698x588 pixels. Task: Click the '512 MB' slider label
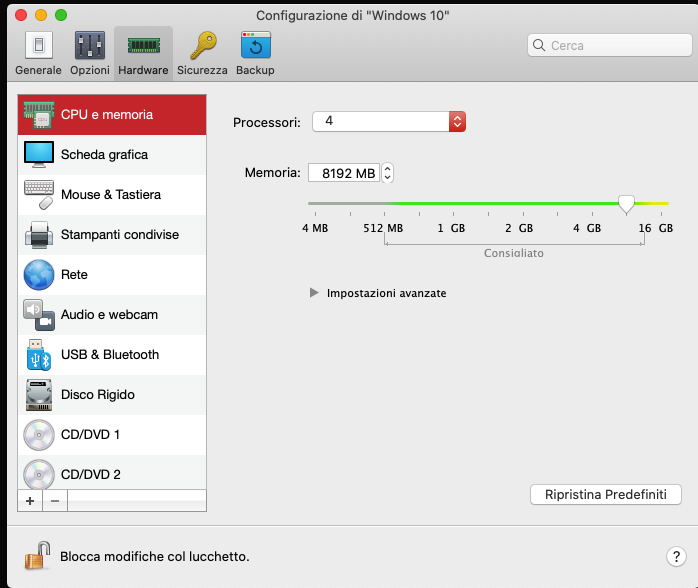tap(383, 228)
